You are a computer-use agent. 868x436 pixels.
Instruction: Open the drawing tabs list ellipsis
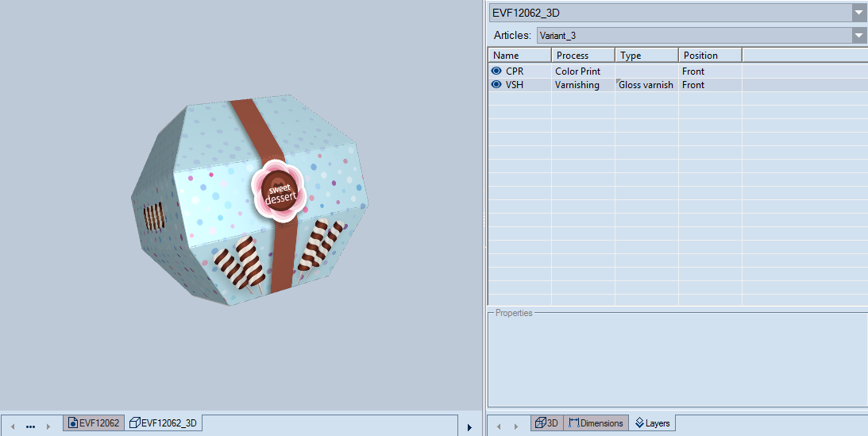click(30, 426)
